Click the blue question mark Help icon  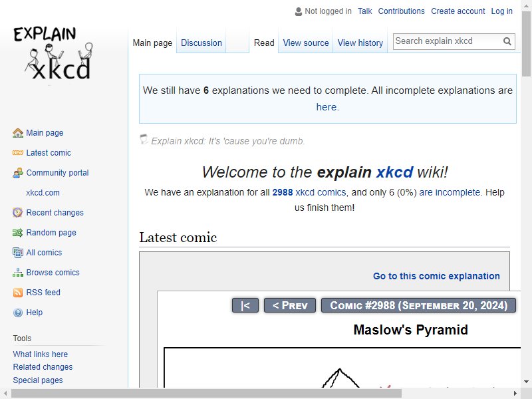[18, 313]
